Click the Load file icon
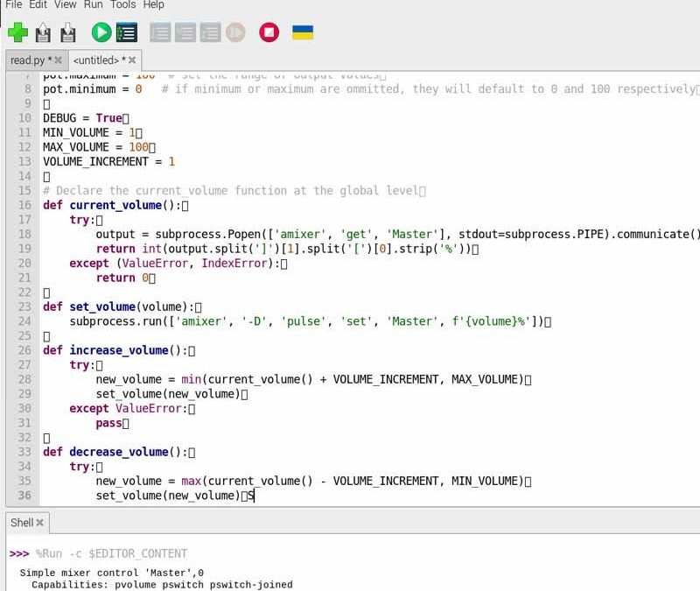The image size is (700, 591). pos(43,32)
